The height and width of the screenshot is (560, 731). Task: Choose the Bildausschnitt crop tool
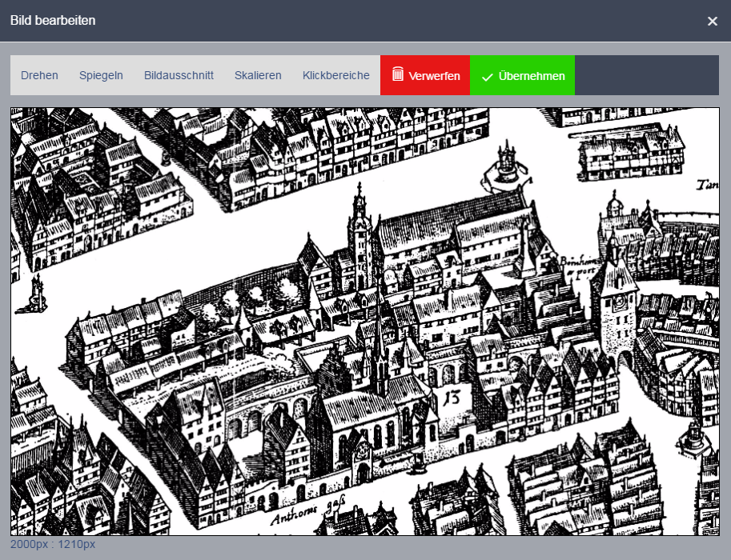click(179, 75)
